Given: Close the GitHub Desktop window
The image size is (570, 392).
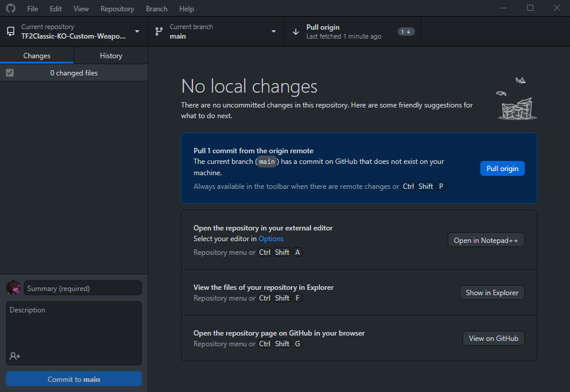Looking at the screenshot, I should (556, 8).
